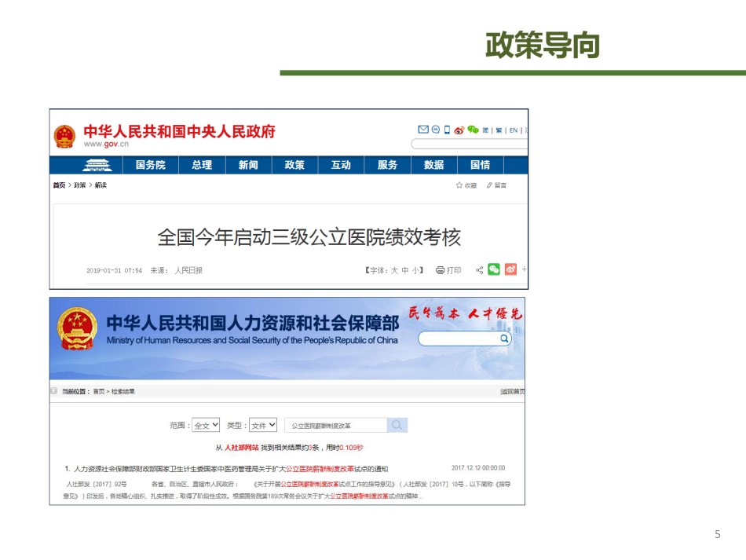Click the mobile phone icon in gov.cn header
The image size is (746, 560).
(x=447, y=130)
